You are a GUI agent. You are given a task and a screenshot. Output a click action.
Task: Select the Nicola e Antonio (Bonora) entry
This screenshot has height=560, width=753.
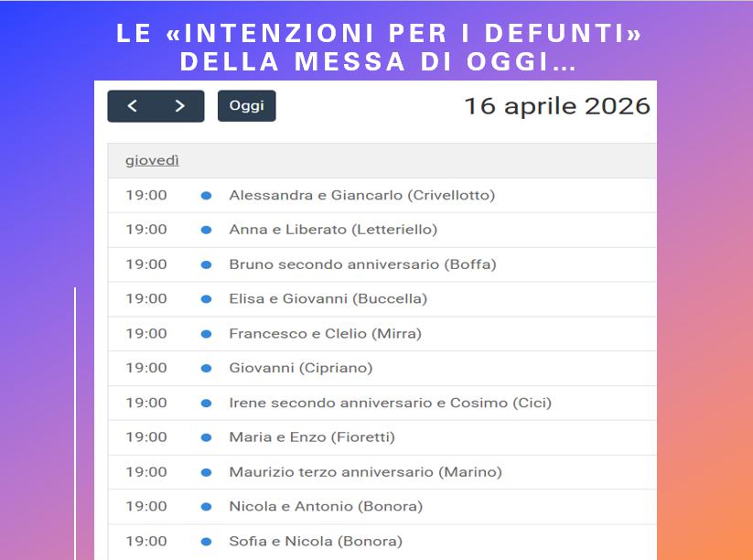(x=326, y=506)
